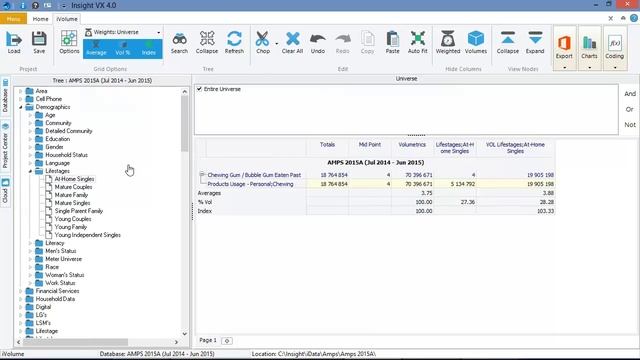
Task: Open the Database side tab
Action: pyautogui.click(x=5, y=96)
